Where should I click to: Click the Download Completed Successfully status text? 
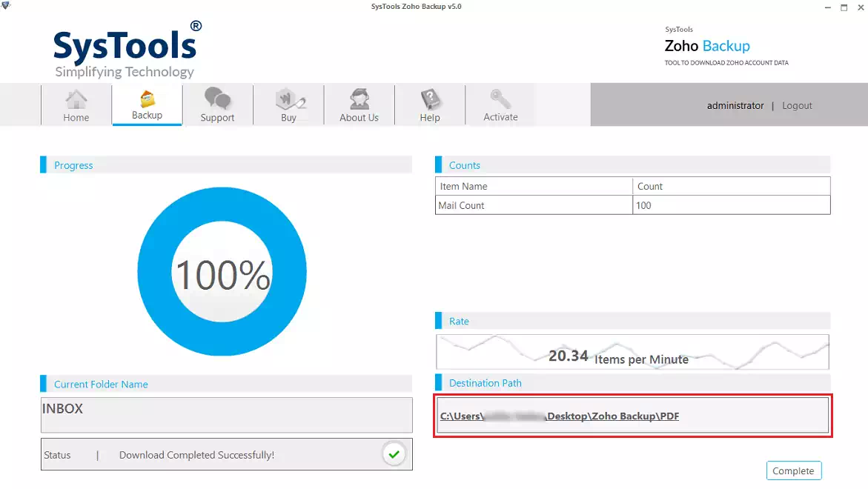[196, 455]
